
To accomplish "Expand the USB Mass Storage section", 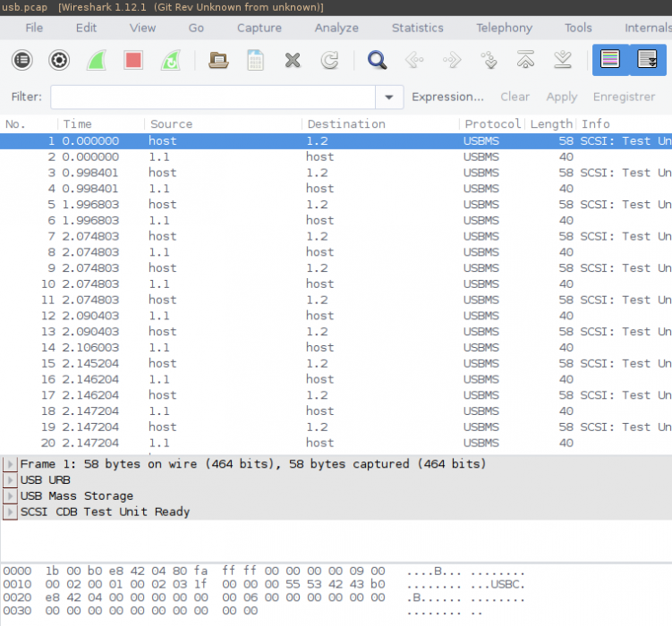I will [x=10, y=495].
